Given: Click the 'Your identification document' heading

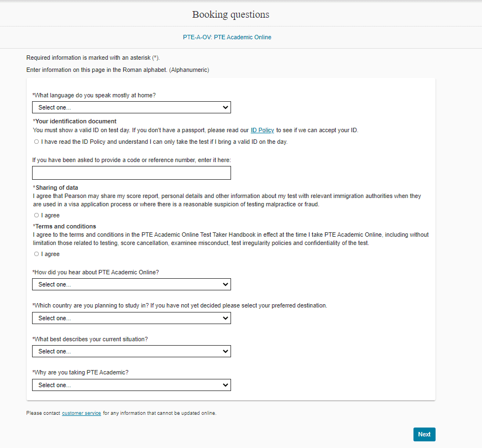Looking at the screenshot, I should (76, 121).
